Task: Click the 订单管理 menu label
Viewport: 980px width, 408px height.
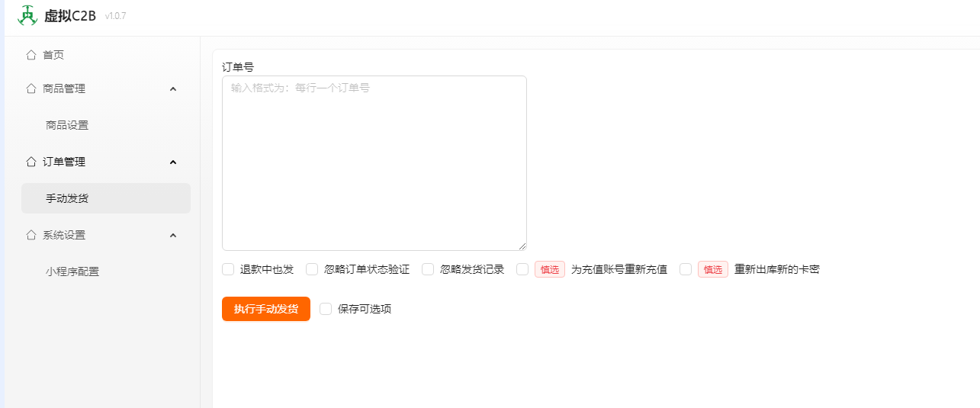Action: point(64,162)
